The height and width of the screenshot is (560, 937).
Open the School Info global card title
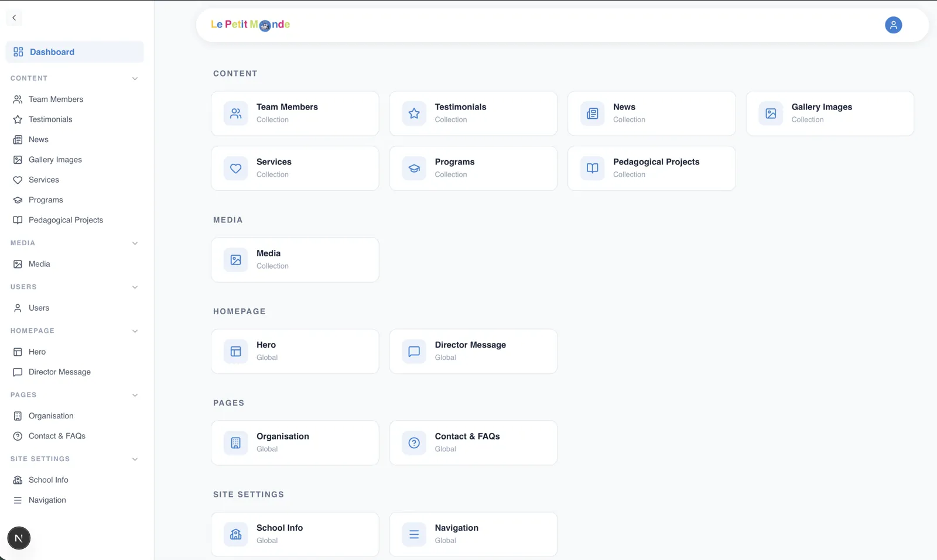click(x=279, y=528)
